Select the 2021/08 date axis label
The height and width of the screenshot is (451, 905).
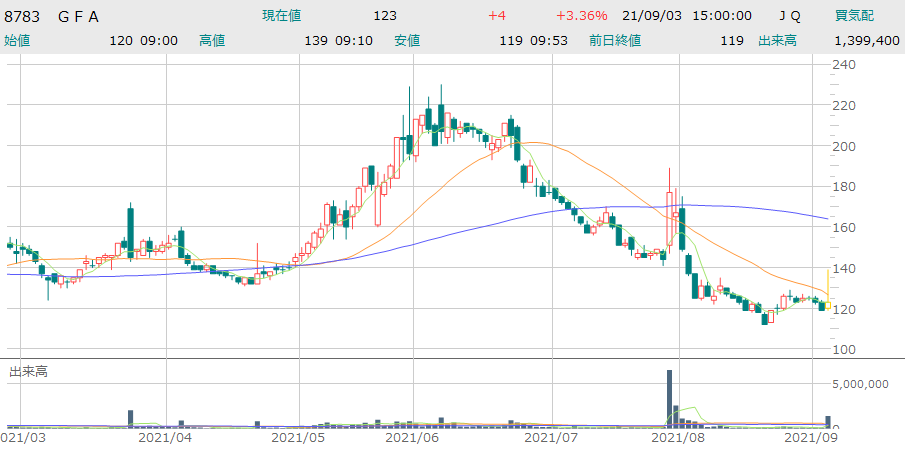(679, 438)
